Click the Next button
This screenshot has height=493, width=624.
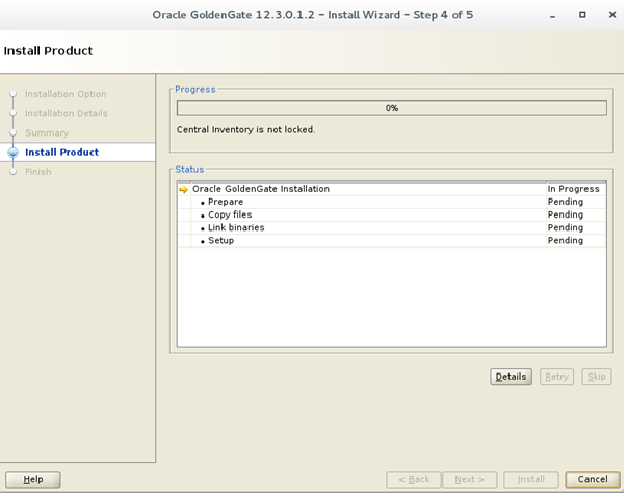[470, 479]
